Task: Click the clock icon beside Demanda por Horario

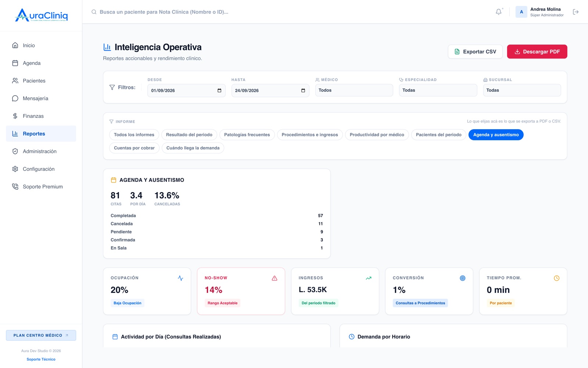Action: click(x=352, y=337)
